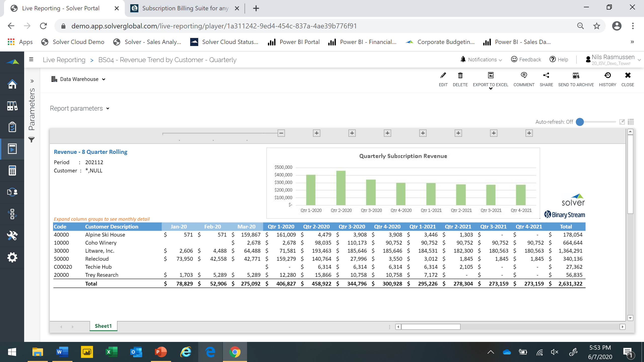Delete the report with trash icon

click(x=460, y=75)
